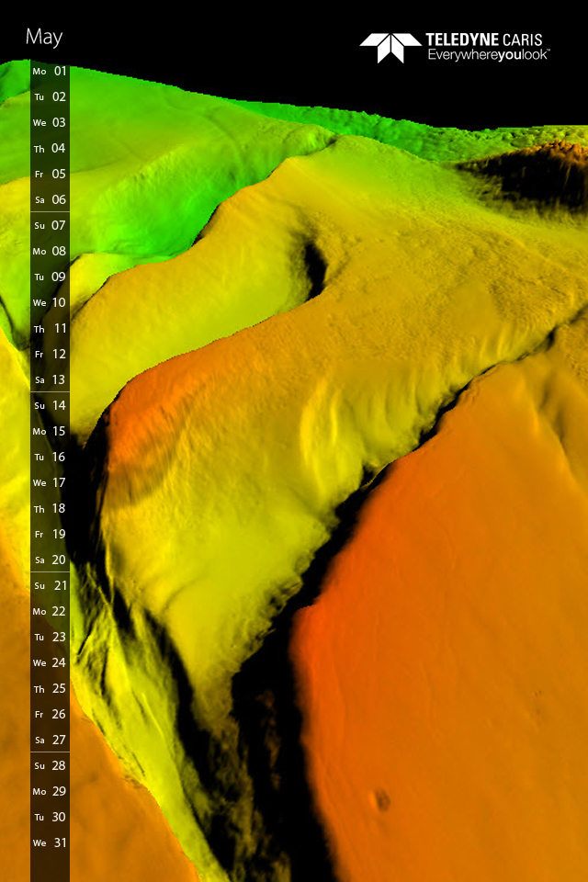Select calendar row 'We 03'
588x882 pixels.
(51, 122)
